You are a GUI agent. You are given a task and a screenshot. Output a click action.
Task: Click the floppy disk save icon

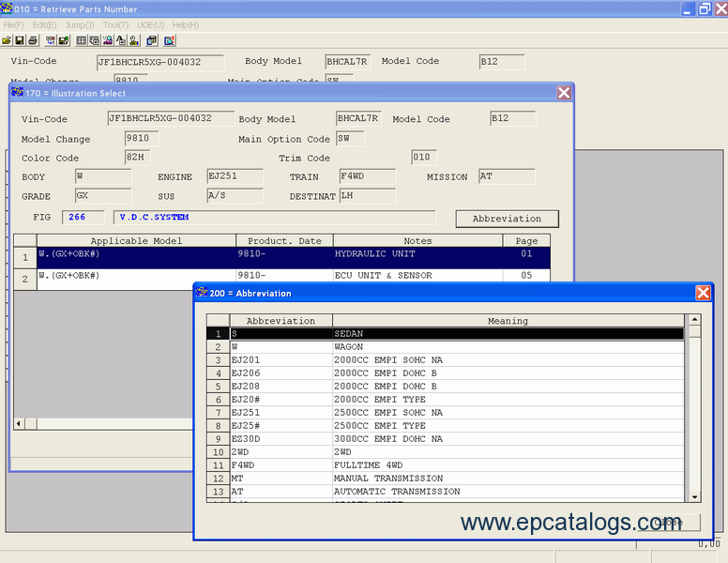pos(20,40)
